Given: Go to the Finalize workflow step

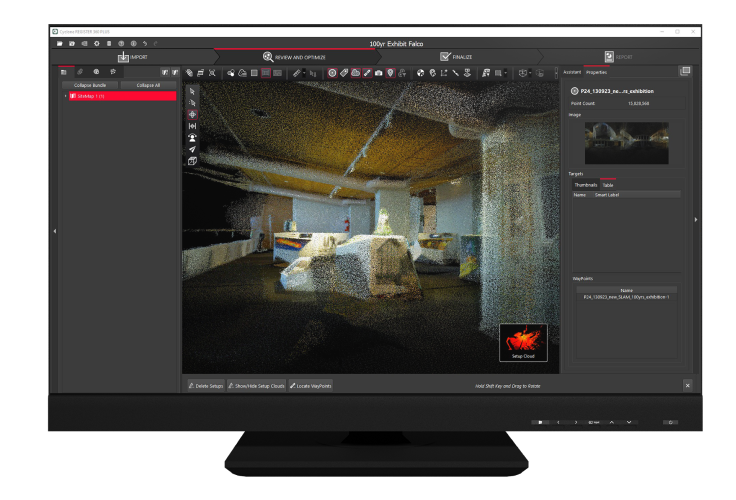Looking at the screenshot, I should tap(456, 57).
